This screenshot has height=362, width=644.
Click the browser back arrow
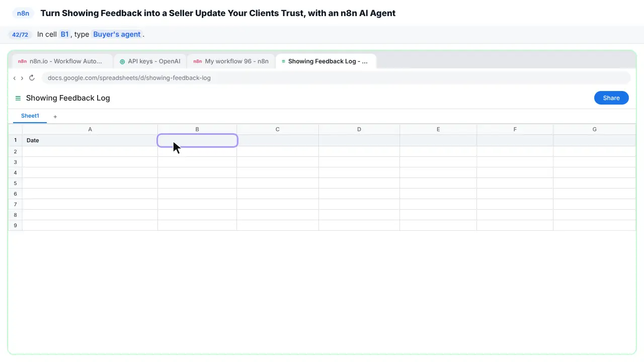15,78
